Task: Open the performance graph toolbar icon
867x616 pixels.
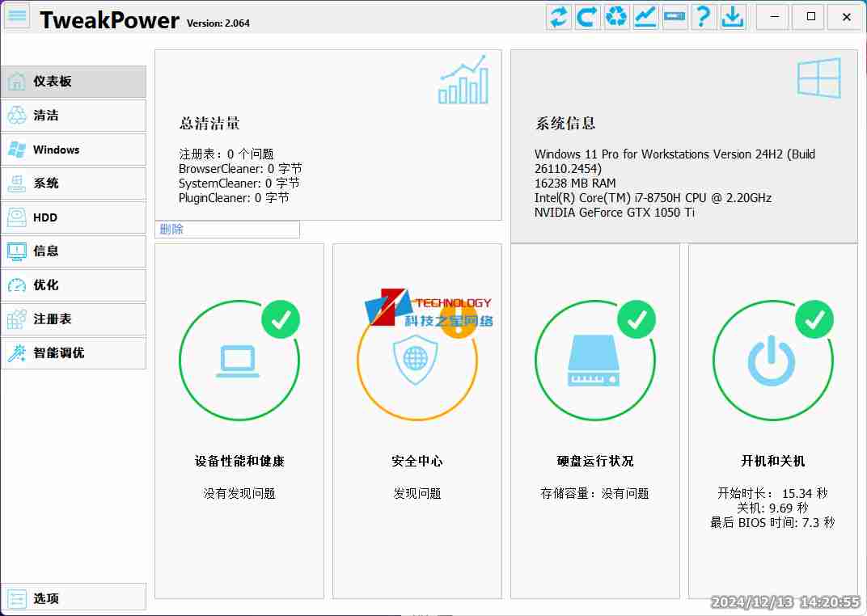Action: (645, 16)
